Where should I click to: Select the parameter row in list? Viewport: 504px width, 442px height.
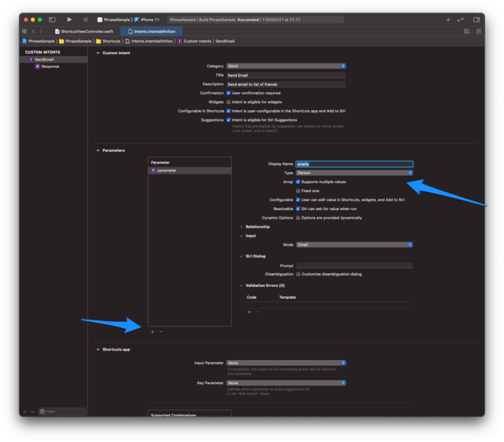pos(189,170)
